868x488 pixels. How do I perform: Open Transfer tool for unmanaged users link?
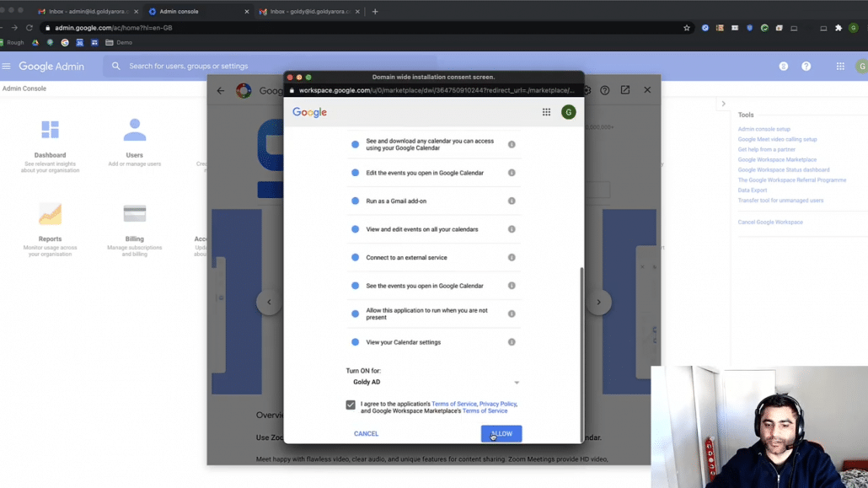tap(780, 201)
